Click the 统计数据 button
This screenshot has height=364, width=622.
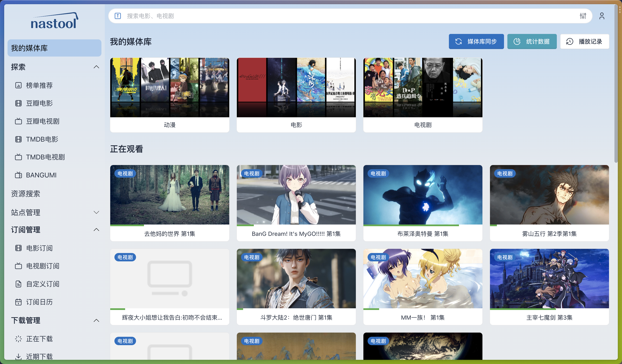point(532,41)
